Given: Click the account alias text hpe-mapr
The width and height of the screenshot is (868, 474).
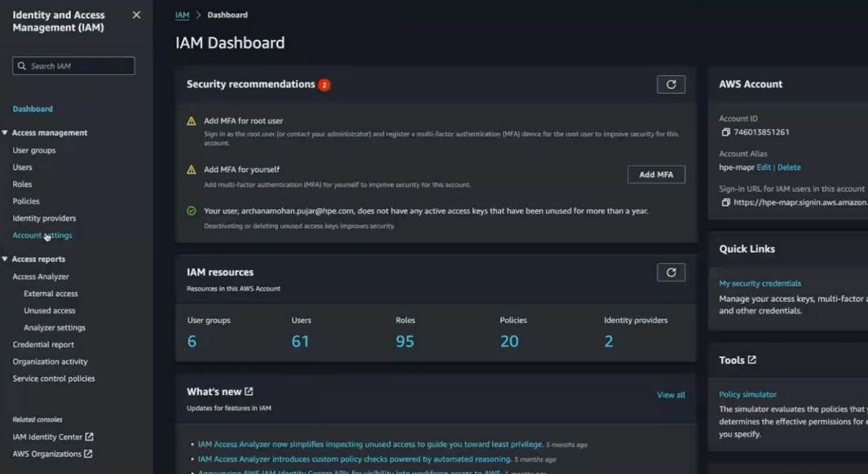Looking at the screenshot, I should tap(737, 167).
